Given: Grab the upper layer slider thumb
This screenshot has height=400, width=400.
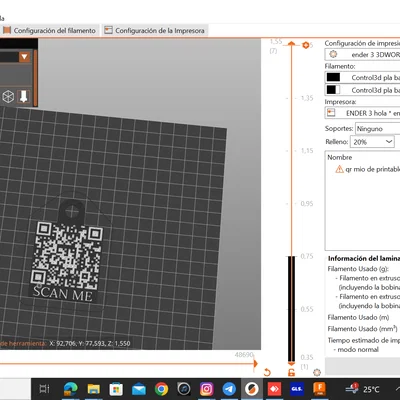Looking at the screenshot, I should tap(291, 43).
